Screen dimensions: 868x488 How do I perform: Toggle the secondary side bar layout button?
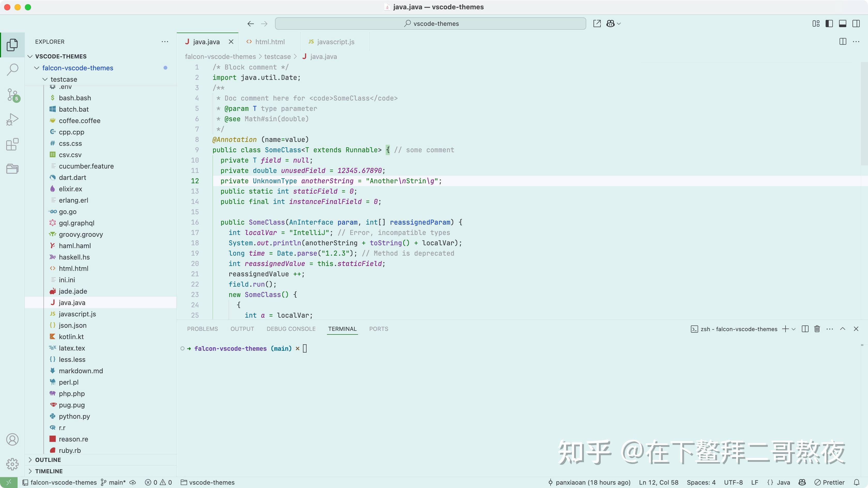point(856,24)
